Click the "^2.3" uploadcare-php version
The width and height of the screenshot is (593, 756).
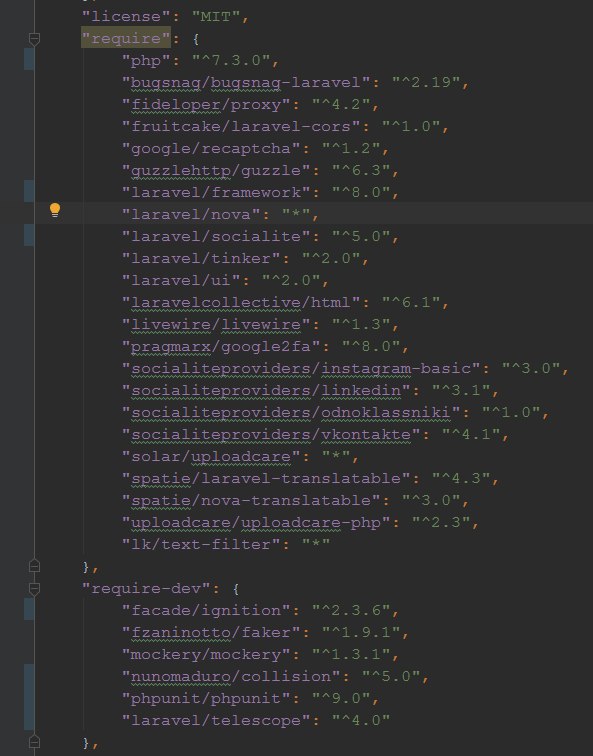[441, 522]
